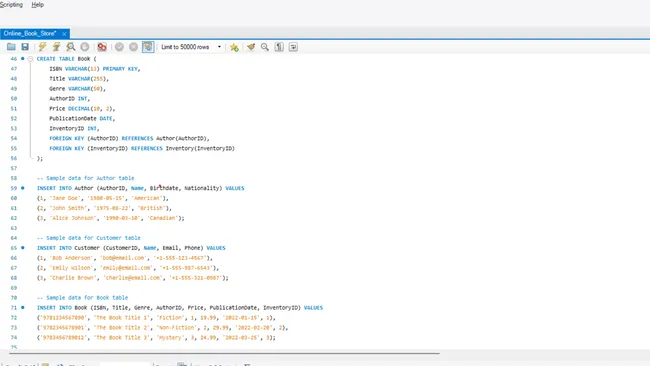Viewport: 650px width, 366px height.
Task: Click the 'PublicationDate DATE' line
Action: tap(82, 119)
